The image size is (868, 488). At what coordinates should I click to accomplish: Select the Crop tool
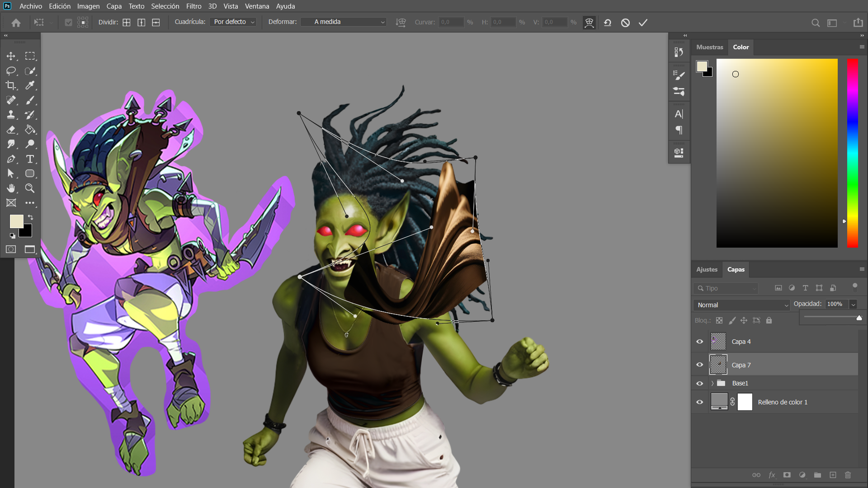coord(11,85)
